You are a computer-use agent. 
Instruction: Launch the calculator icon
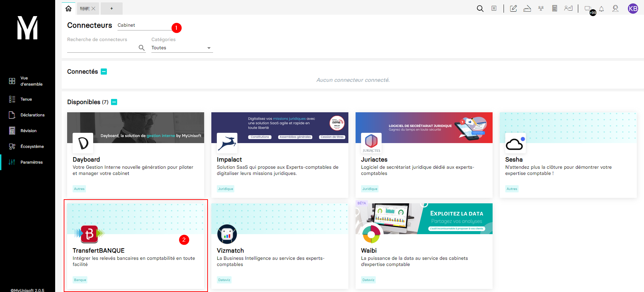click(x=555, y=9)
